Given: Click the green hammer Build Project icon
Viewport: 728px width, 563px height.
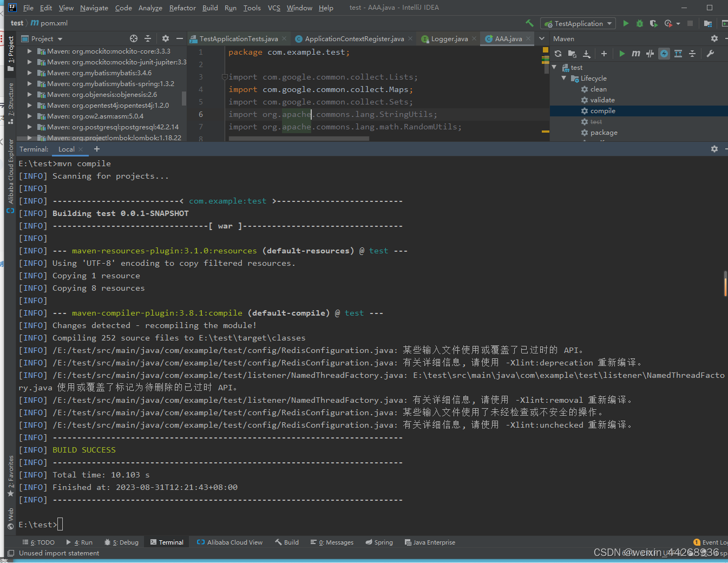Looking at the screenshot, I should tap(529, 23).
